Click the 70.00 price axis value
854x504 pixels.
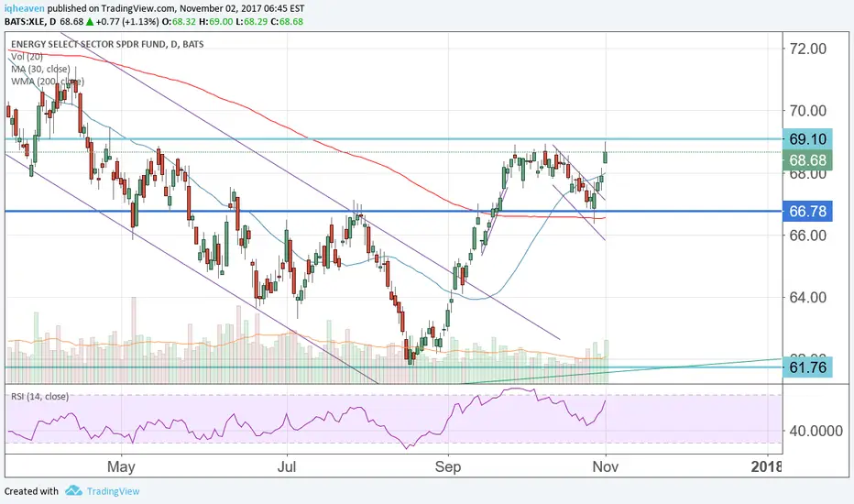coord(807,111)
